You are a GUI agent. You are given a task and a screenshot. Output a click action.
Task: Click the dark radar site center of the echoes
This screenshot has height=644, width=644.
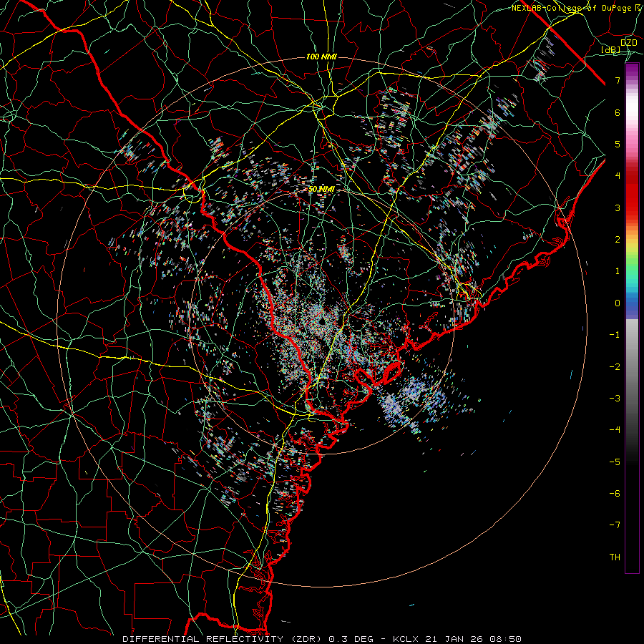point(321,321)
